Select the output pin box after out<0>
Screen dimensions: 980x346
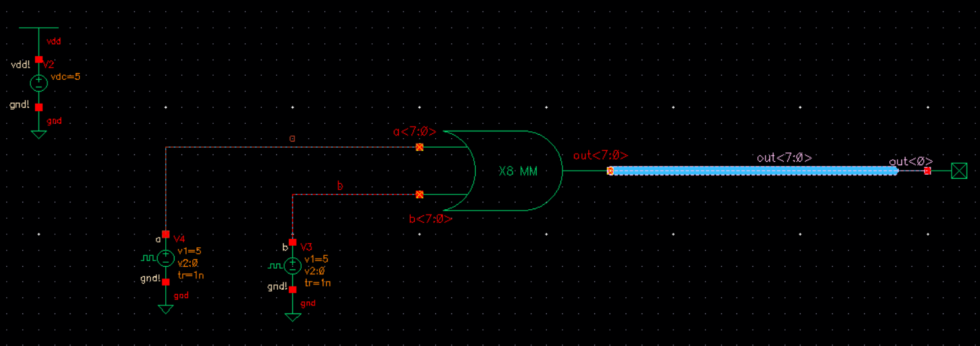(959, 171)
